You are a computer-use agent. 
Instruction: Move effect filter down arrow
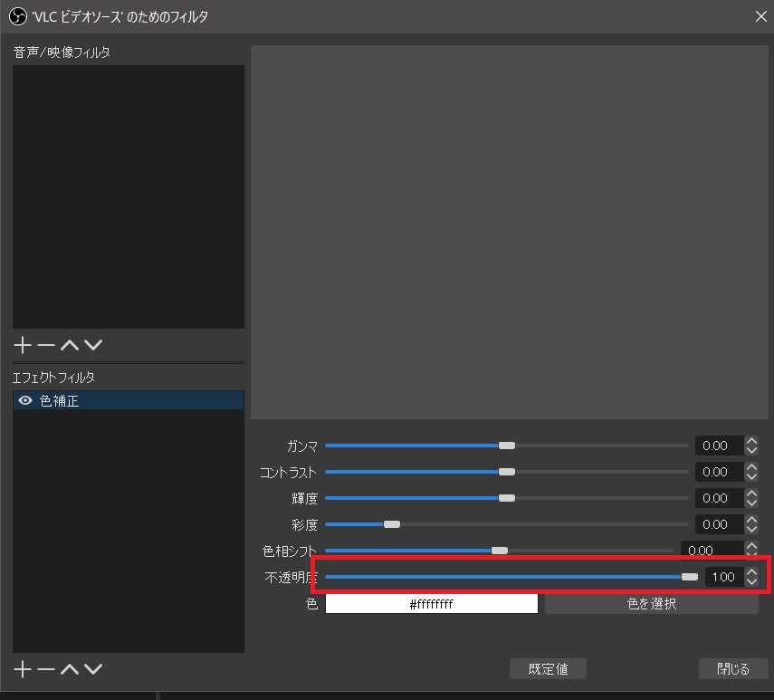(x=93, y=669)
